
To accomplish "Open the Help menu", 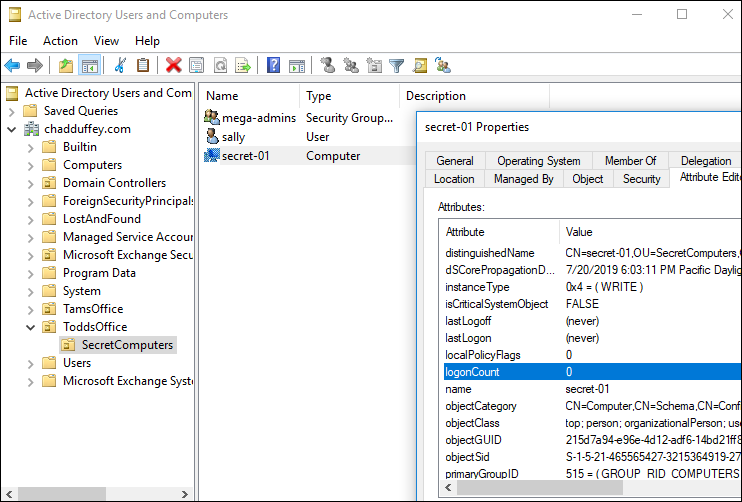I will (147, 41).
